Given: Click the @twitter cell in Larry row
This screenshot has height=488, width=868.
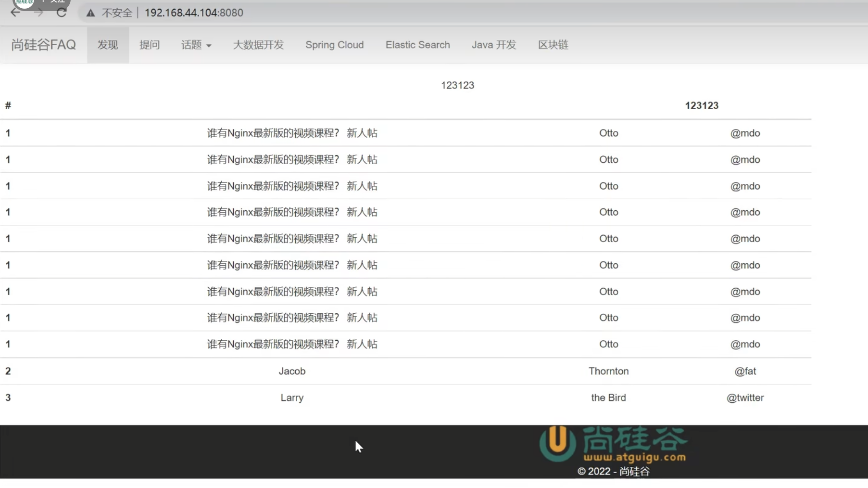Looking at the screenshot, I should (745, 398).
